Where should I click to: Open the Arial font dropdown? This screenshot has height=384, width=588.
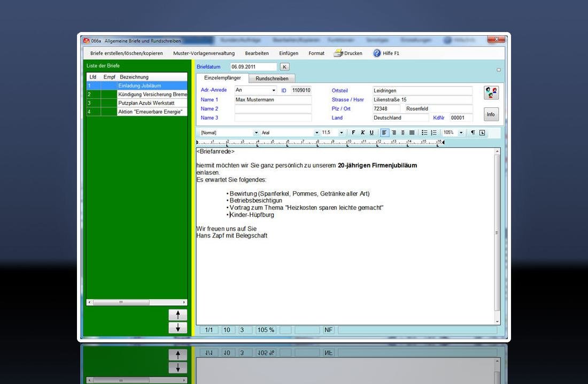pyautogui.click(x=316, y=132)
